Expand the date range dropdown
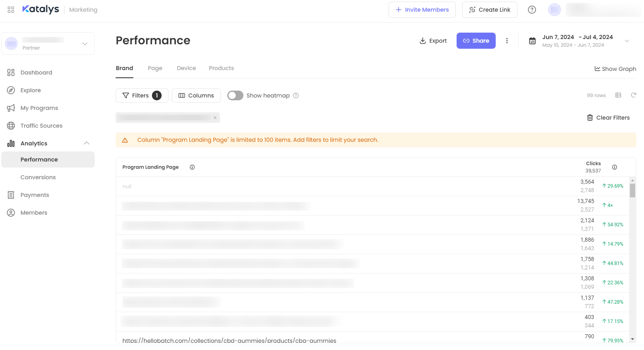The height and width of the screenshot is (350, 644). pos(627,41)
